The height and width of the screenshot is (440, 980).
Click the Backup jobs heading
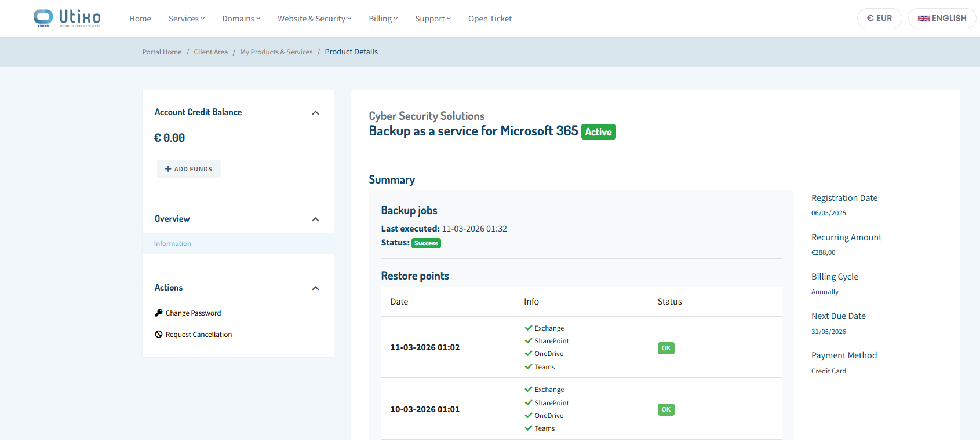point(409,211)
